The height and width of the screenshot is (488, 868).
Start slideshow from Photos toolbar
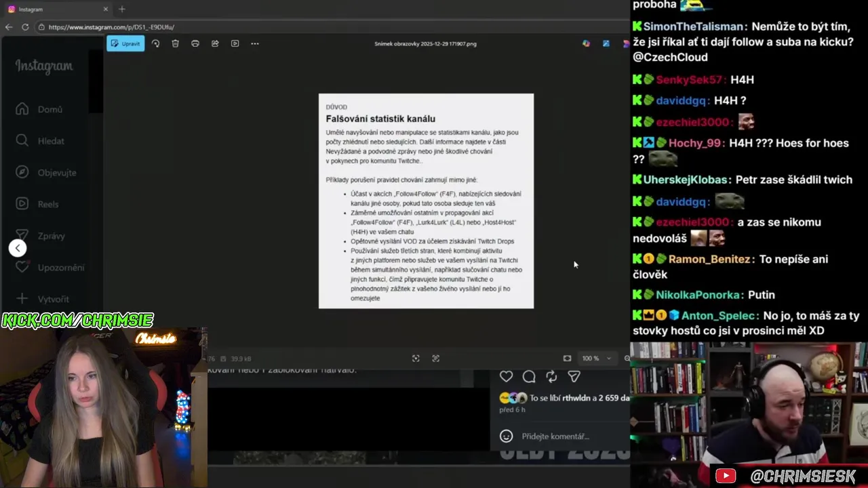click(x=235, y=43)
